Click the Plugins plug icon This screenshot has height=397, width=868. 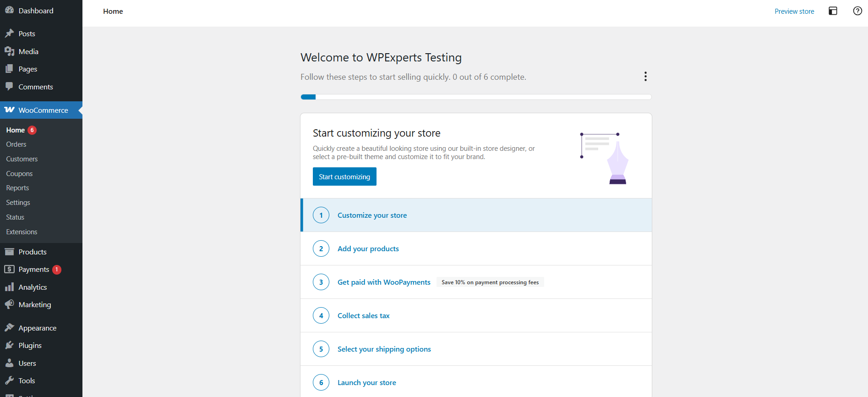9,345
